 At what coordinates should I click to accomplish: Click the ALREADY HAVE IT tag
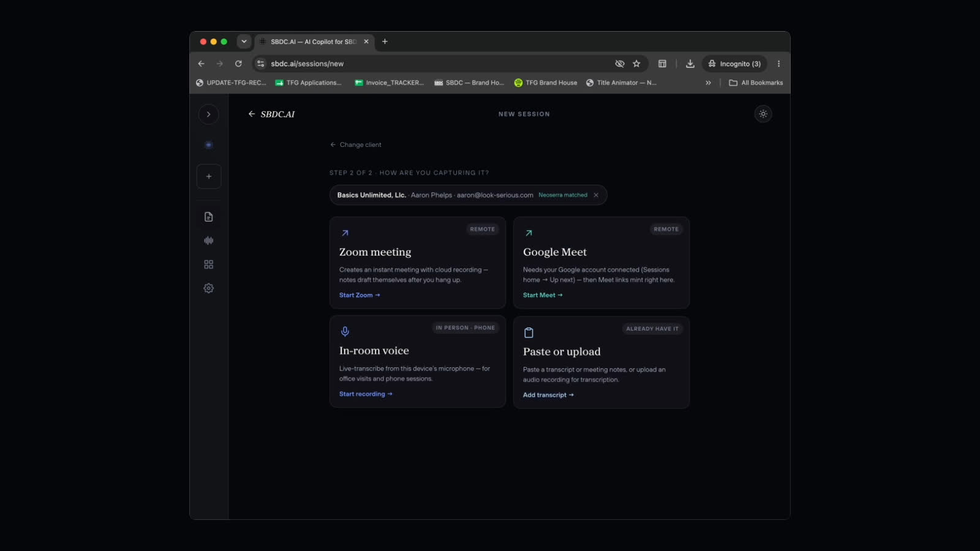point(652,329)
